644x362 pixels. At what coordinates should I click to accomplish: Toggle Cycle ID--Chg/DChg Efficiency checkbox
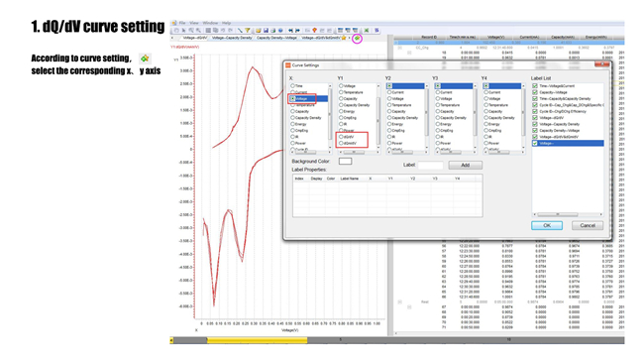point(535,111)
